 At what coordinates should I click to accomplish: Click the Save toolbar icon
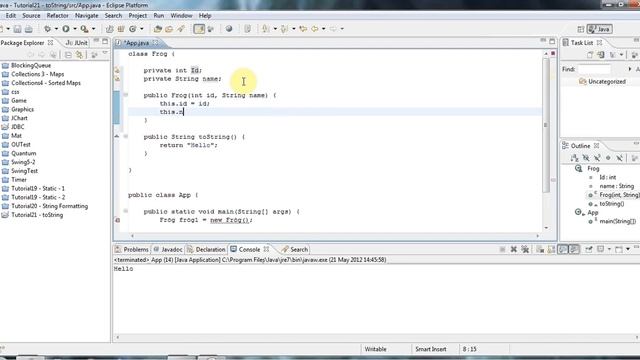[x=17, y=29]
